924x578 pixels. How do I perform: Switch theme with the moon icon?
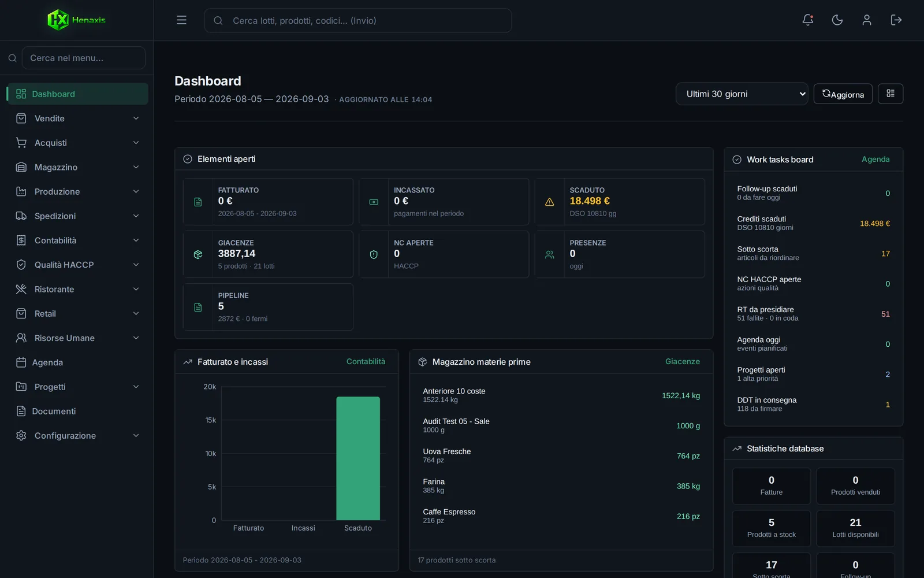pyautogui.click(x=837, y=20)
